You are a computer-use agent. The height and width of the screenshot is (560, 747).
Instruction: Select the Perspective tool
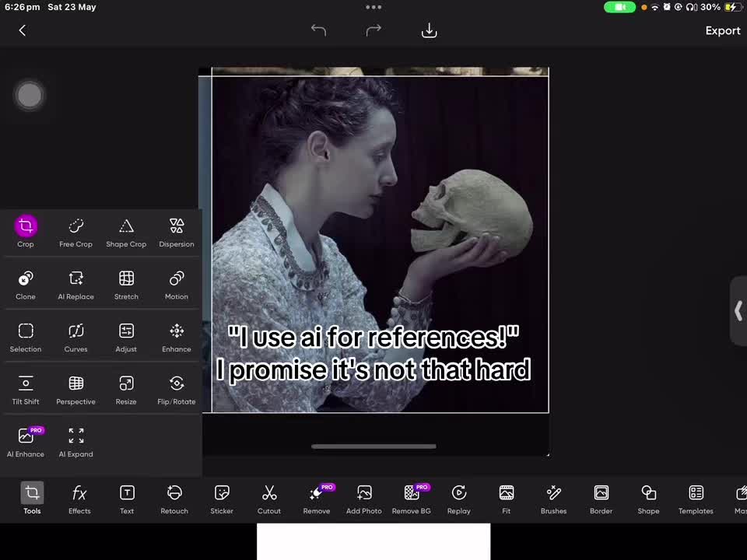75,390
